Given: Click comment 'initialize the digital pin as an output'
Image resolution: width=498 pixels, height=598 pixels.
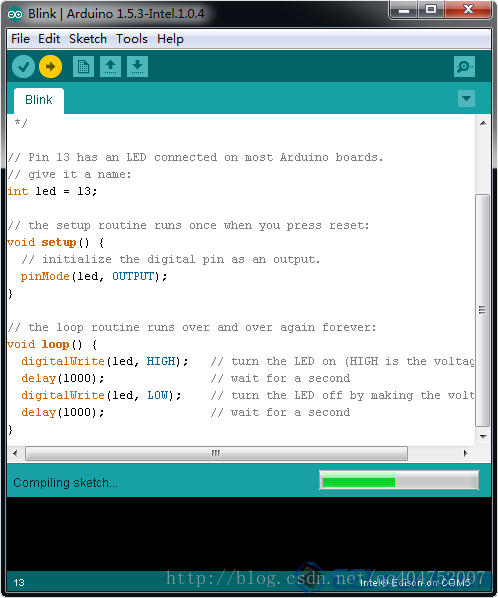Looking at the screenshot, I should point(170,259).
